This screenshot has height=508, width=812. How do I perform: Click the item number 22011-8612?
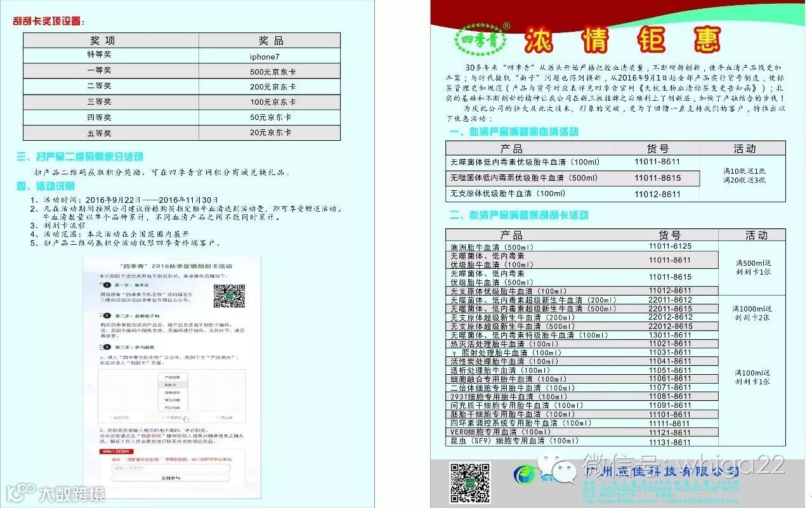point(670,300)
